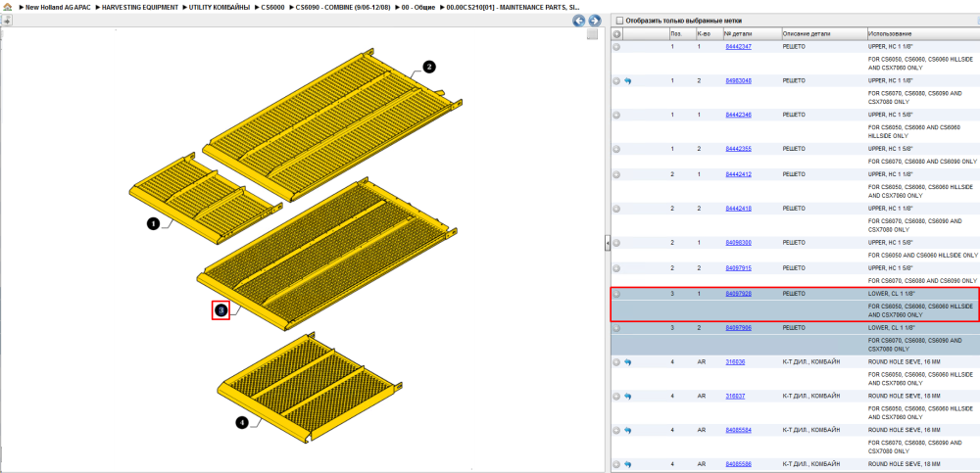Add part 84983048 using its plus icon
Viewport: 980px width, 473px height.
[x=616, y=80]
